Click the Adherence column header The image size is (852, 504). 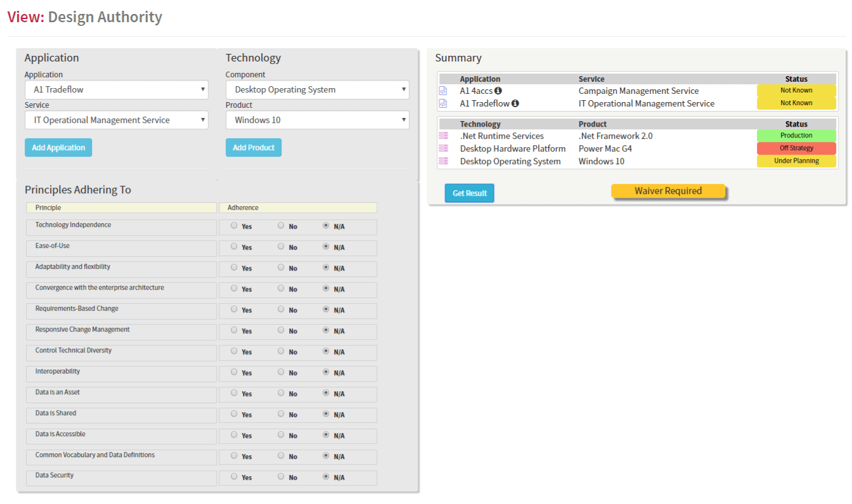[298, 208]
